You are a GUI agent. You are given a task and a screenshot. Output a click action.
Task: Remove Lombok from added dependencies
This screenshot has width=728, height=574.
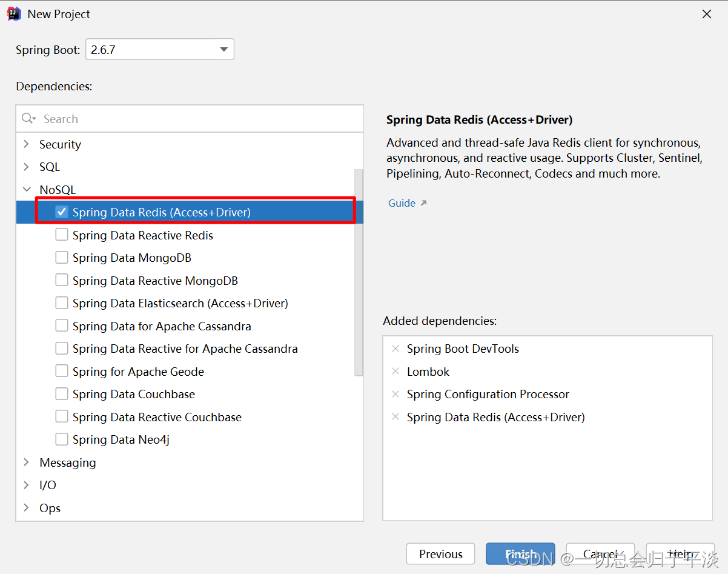click(395, 372)
